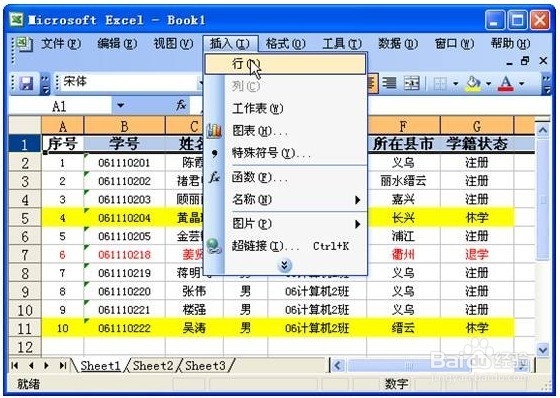
Task: Click the next sheet navigation arrow
Action: tap(46, 365)
